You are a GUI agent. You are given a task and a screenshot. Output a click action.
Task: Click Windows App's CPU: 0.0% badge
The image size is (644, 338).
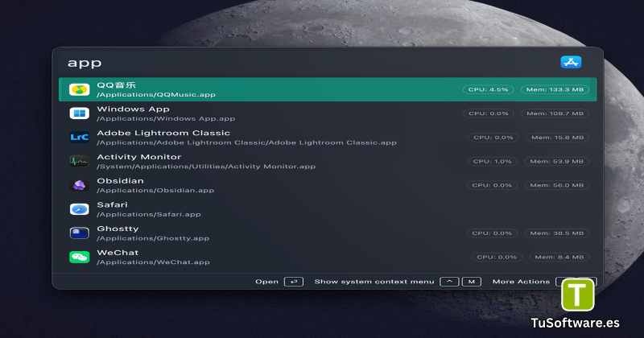point(489,113)
